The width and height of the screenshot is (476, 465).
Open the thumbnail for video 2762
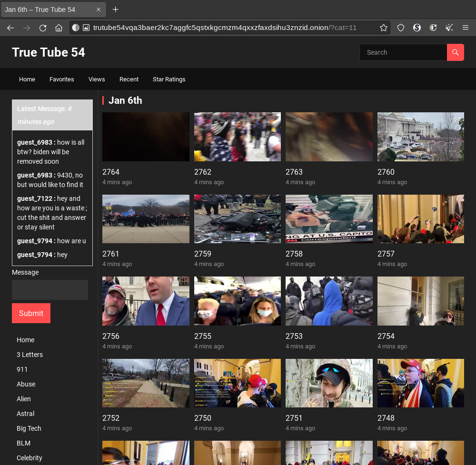(238, 137)
